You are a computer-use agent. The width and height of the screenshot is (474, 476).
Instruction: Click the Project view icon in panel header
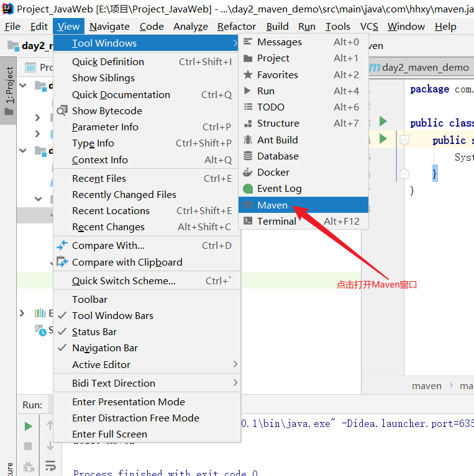pos(30,68)
